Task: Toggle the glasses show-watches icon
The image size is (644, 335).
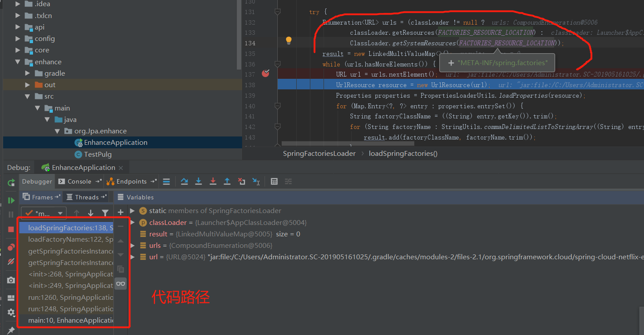Action: click(121, 283)
